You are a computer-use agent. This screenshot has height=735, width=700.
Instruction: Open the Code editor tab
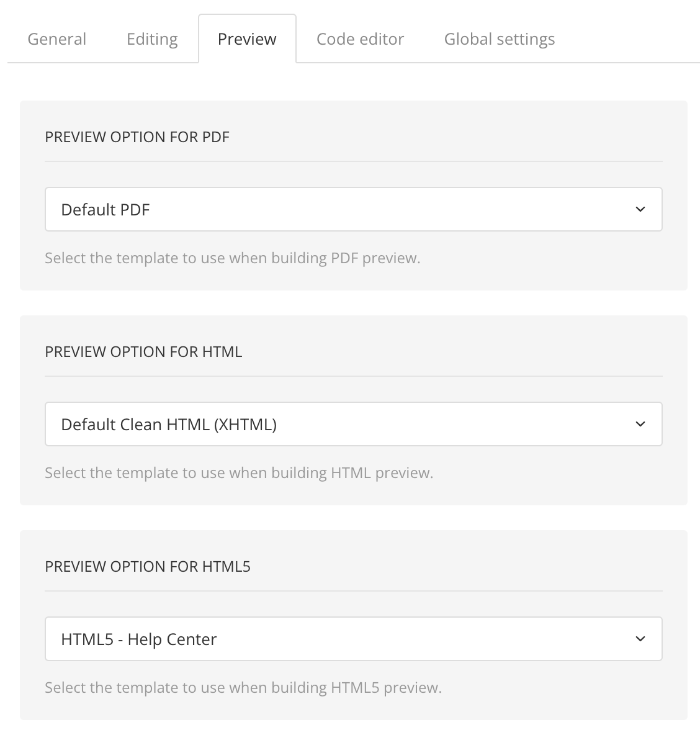pos(360,38)
